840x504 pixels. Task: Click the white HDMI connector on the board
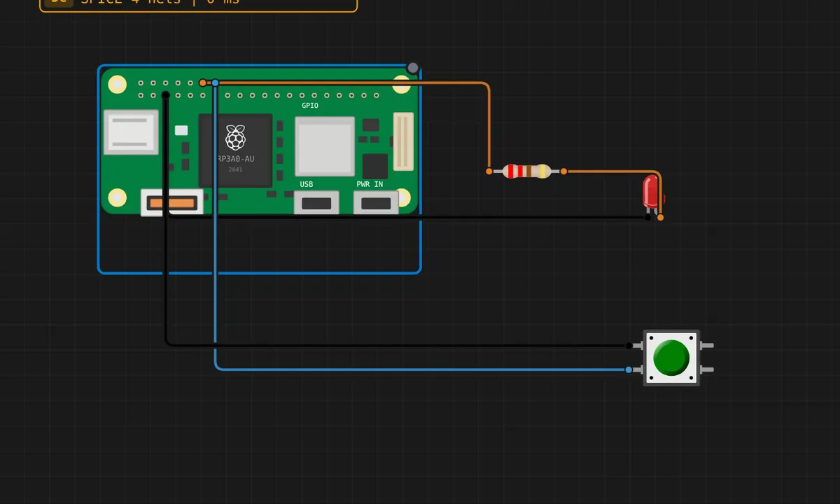(x=131, y=132)
